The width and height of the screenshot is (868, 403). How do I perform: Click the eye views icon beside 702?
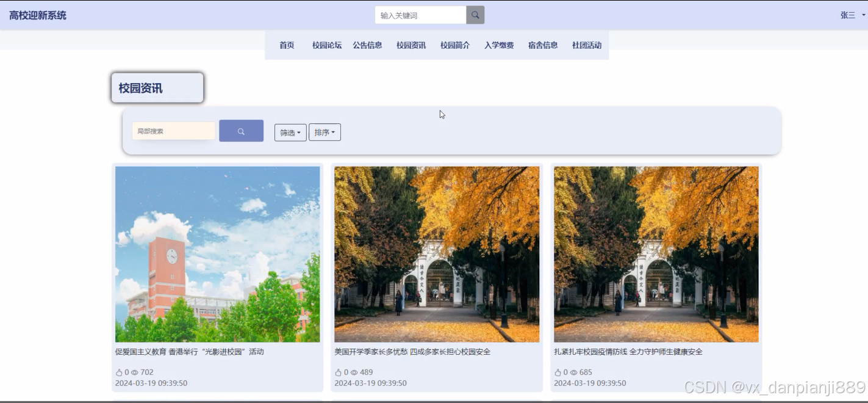pos(135,372)
